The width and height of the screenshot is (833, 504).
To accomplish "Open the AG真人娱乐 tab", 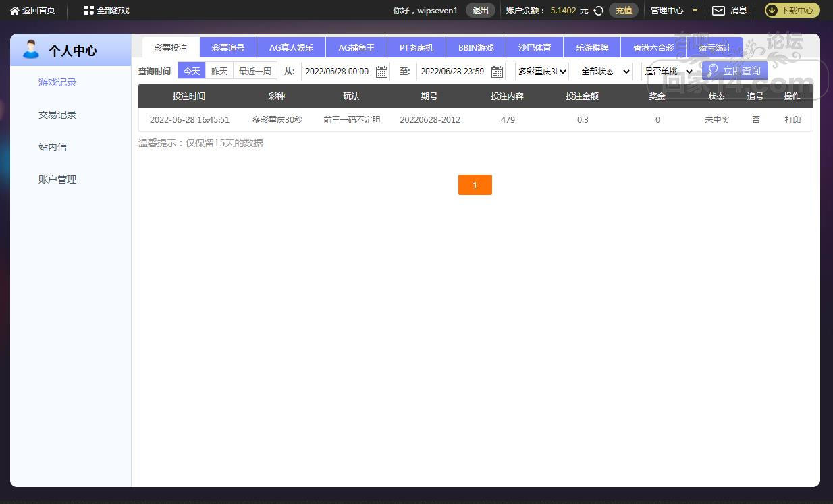I will (292, 48).
